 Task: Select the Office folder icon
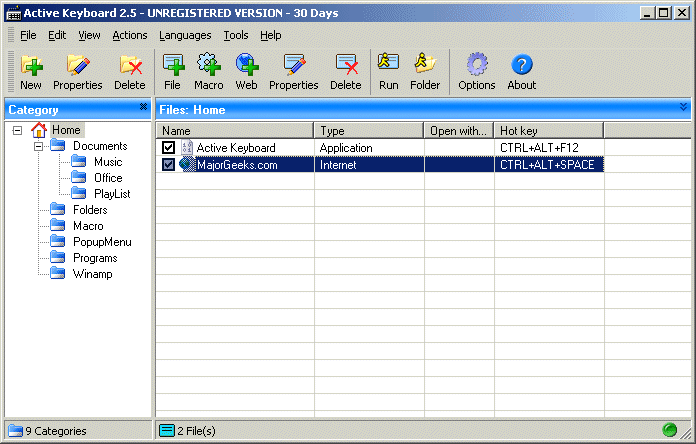click(79, 177)
